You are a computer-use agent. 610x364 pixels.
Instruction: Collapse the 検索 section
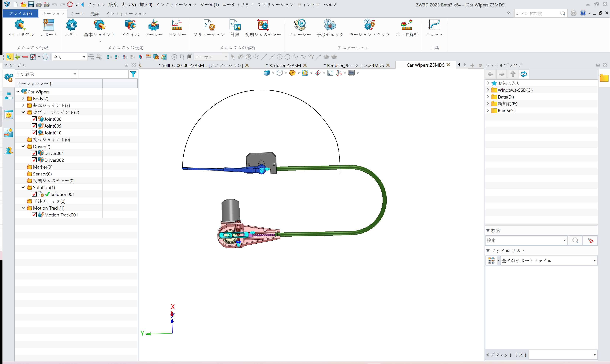(x=488, y=230)
